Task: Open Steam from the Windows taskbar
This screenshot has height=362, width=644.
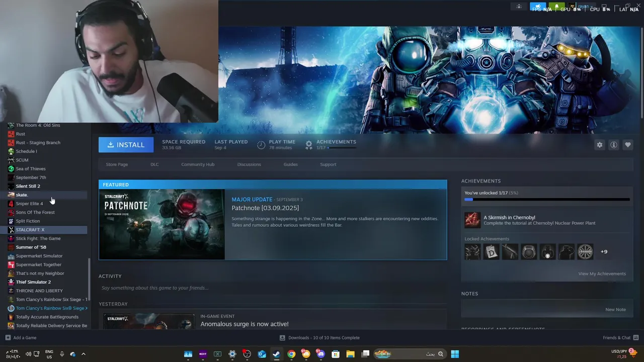Action: 276,354
